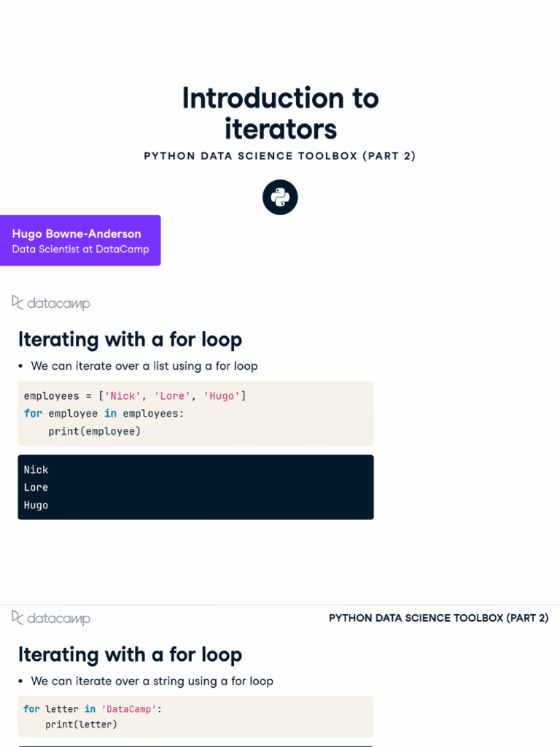Click 'Lore' in the output block
The image size is (560, 747).
click(x=36, y=487)
